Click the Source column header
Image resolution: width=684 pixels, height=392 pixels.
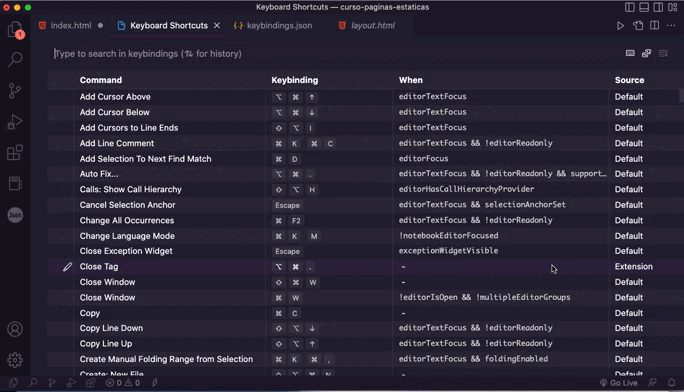[x=629, y=80]
